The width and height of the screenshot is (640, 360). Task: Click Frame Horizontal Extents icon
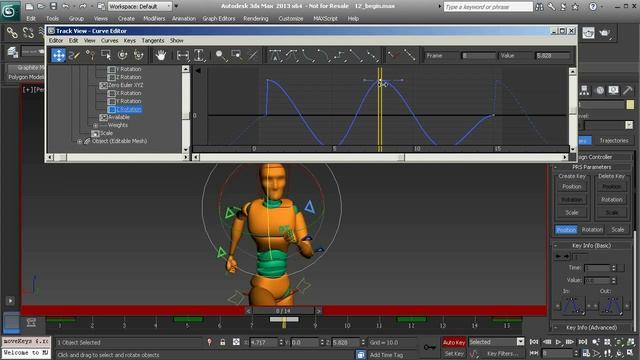click(x=182, y=55)
